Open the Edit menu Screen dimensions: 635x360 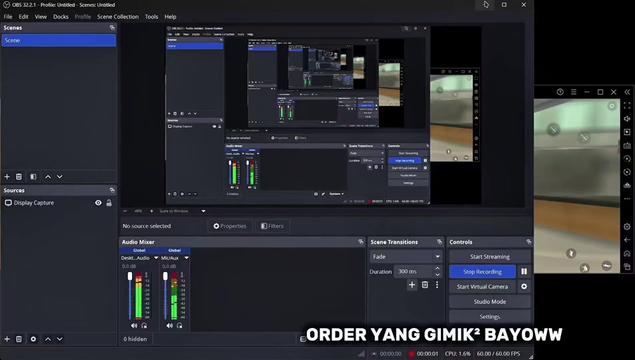coord(23,17)
